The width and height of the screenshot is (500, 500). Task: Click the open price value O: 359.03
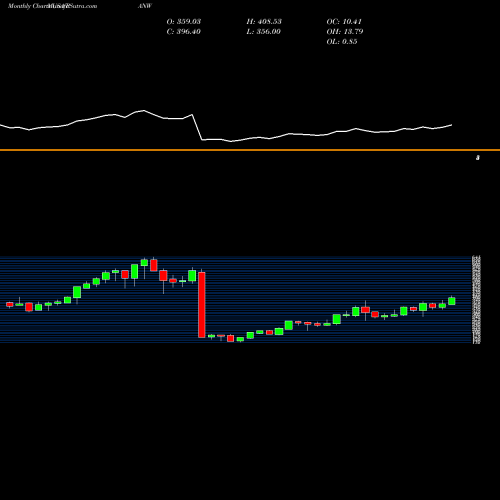click(x=184, y=22)
